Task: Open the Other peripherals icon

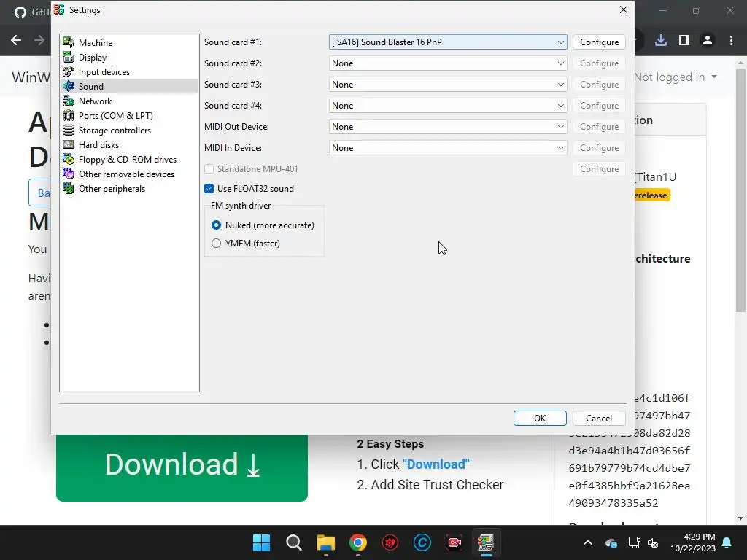Action: point(69,189)
